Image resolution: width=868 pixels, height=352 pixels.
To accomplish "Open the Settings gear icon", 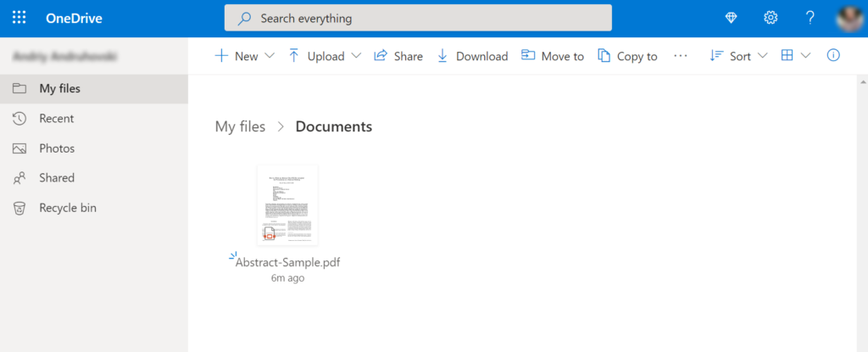I will click(x=771, y=19).
